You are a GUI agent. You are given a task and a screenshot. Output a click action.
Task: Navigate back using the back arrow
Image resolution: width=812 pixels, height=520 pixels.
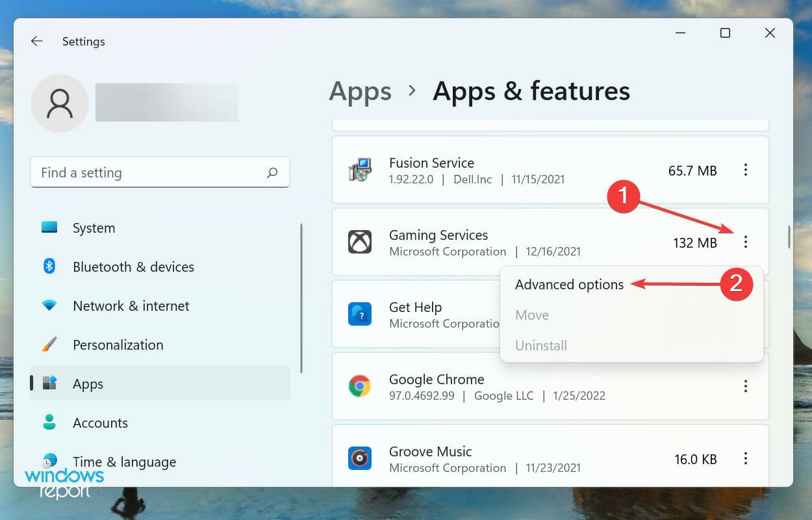coord(36,41)
